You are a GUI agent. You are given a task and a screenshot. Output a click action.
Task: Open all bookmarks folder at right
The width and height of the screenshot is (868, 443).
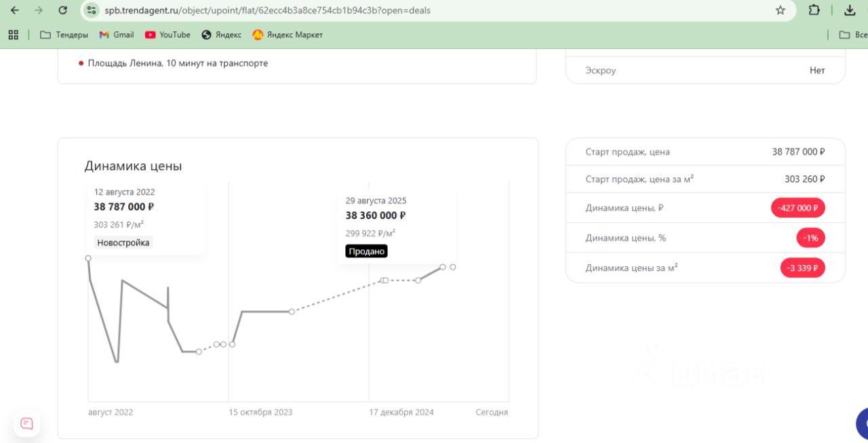853,35
